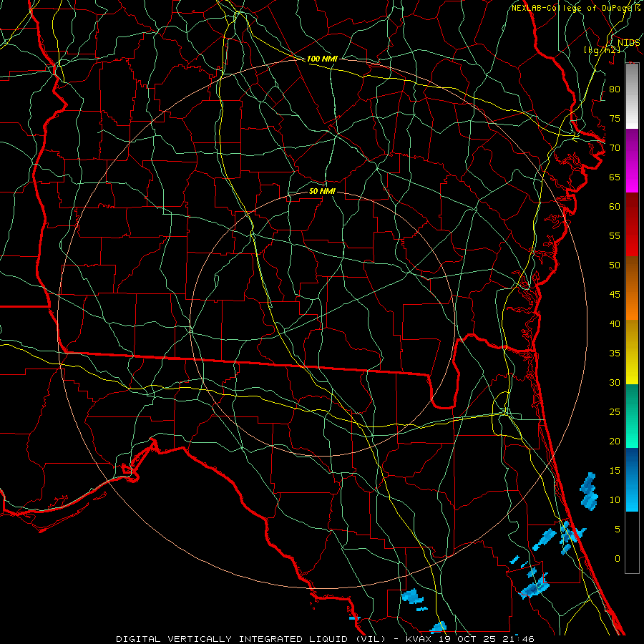The image size is (644, 644).
Task: Click the 75 value on the color scale
Action: point(615,118)
